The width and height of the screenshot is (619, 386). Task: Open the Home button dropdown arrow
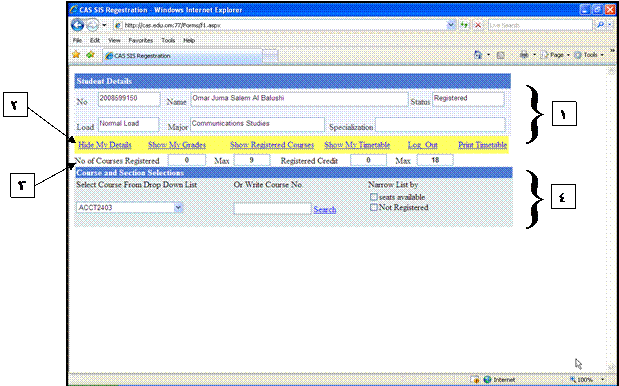tap(488, 55)
